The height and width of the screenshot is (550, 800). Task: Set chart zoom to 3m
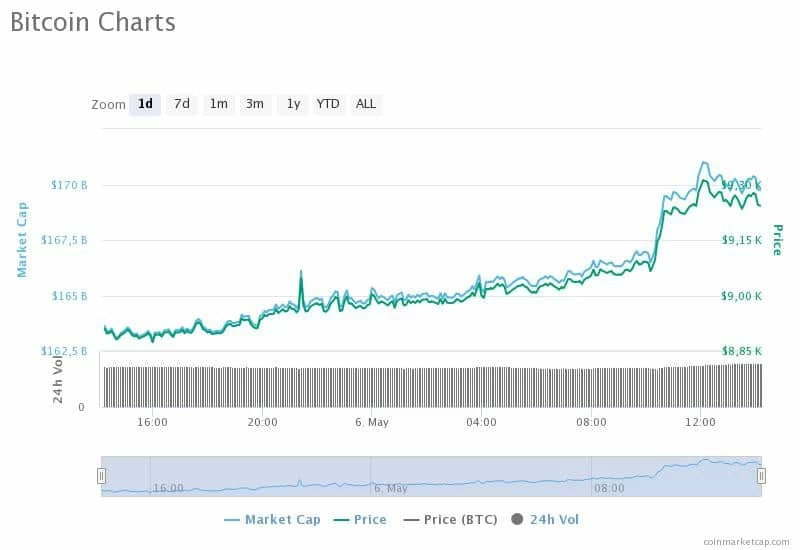(x=255, y=105)
